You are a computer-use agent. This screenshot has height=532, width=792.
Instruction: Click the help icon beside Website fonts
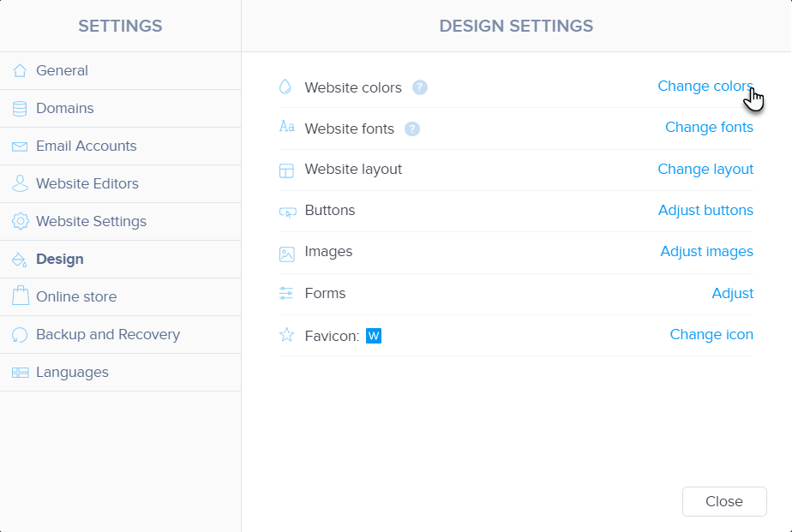[412, 129]
